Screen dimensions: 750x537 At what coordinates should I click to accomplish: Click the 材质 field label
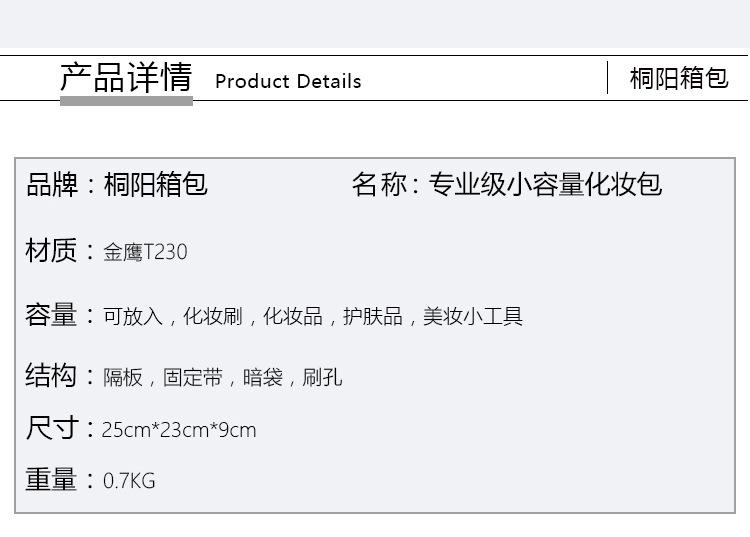pyautogui.click(x=51, y=251)
